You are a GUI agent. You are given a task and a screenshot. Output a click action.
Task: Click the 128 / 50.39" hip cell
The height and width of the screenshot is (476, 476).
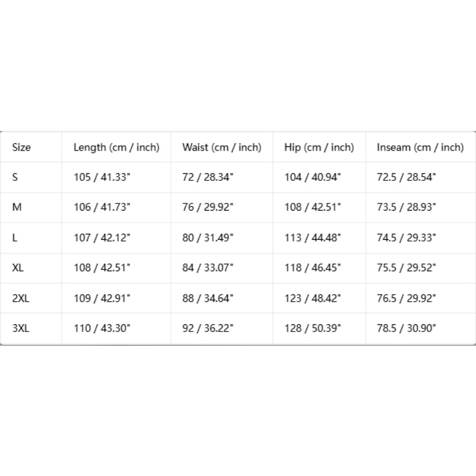(312, 328)
